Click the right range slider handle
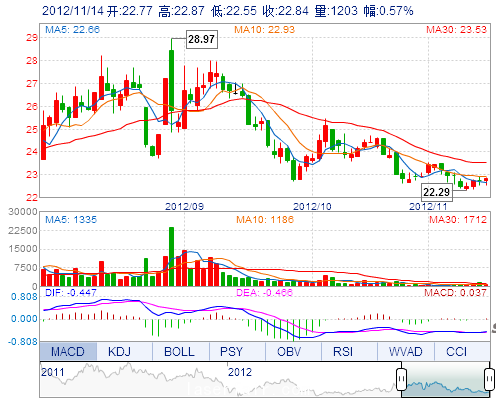Screen dimensions: 496x399 click(489, 379)
